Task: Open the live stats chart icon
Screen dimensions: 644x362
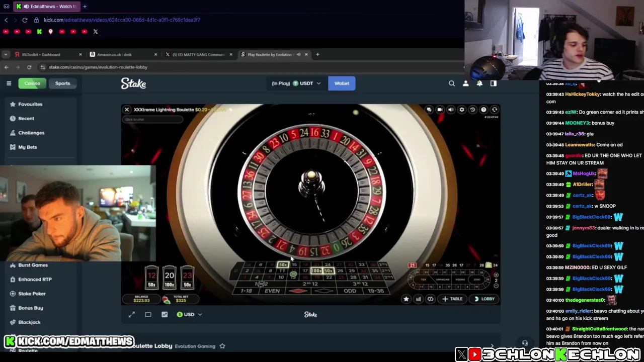Action: coord(165,315)
